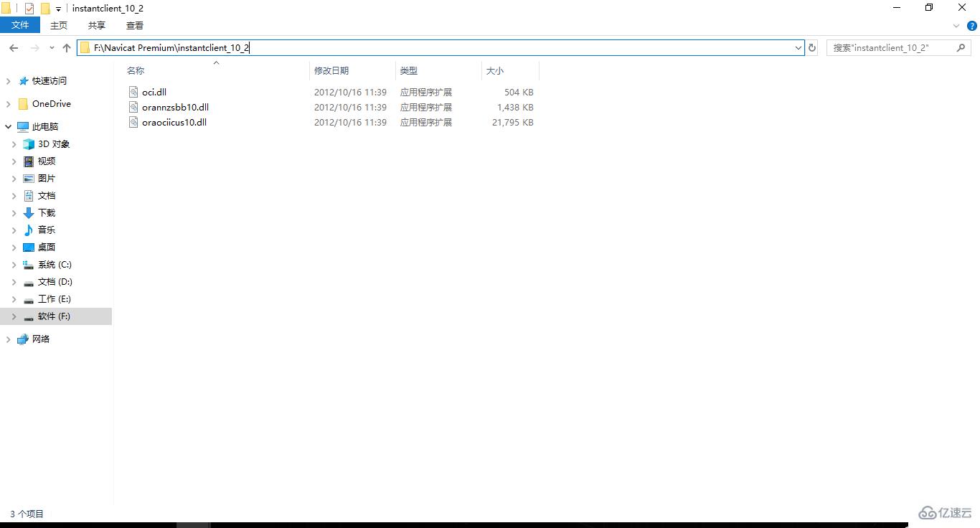Screen dimensions: 980x528
Task: Click the search instantclient_10_2 box
Action: (x=899, y=47)
